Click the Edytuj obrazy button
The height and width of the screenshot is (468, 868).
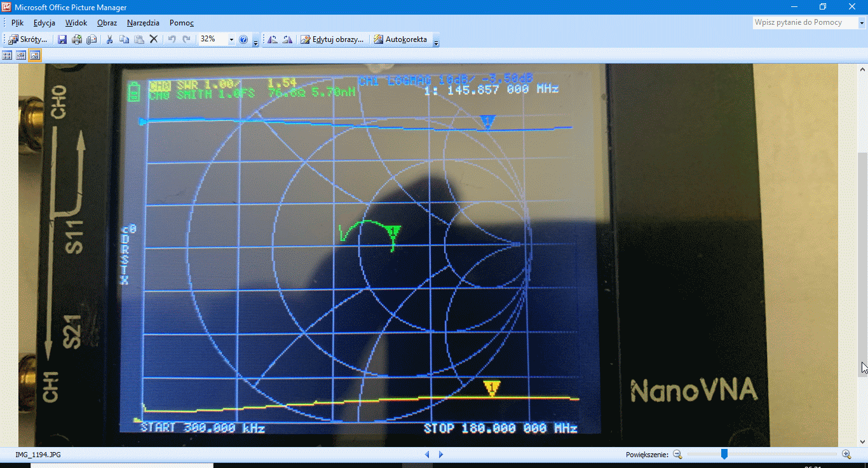pyautogui.click(x=332, y=39)
